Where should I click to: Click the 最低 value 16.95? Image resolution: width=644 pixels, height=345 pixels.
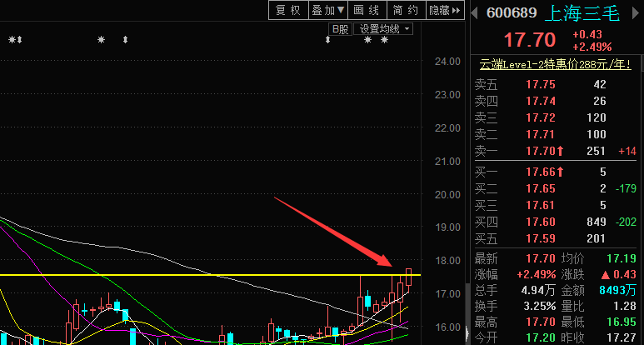622,322
